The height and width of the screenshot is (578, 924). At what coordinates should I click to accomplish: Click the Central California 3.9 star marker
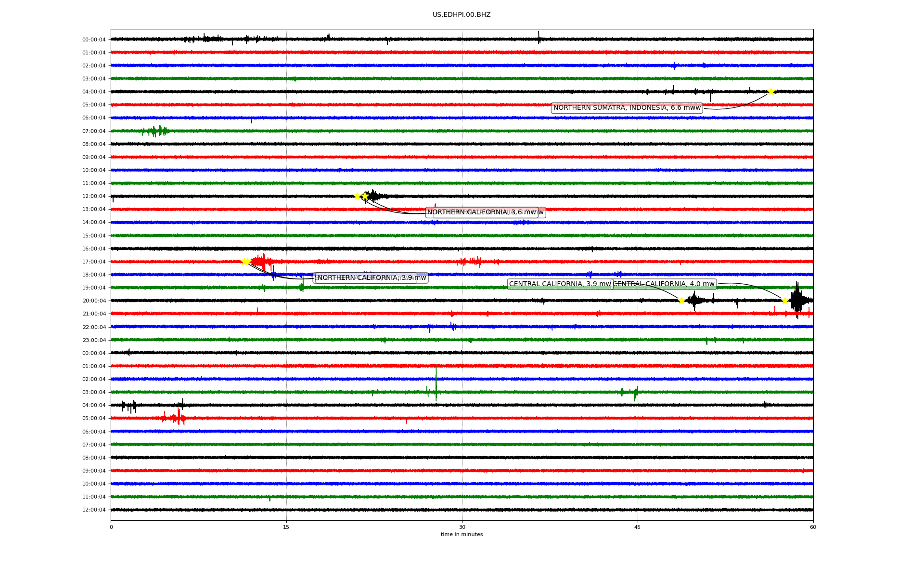coord(681,301)
